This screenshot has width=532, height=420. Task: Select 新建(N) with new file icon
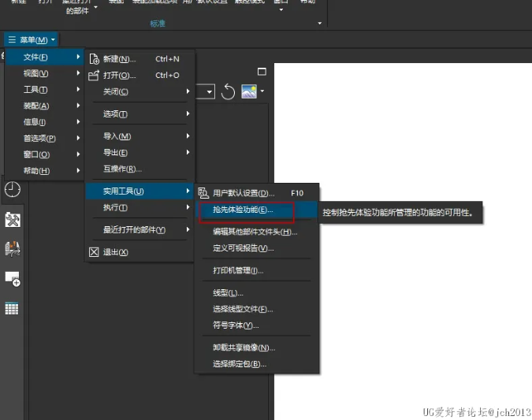(119, 58)
